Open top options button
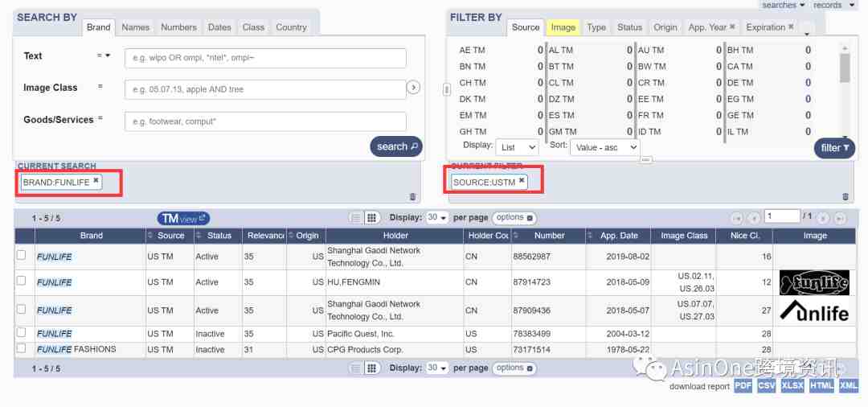This screenshot has width=868, height=407. pyautogui.click(x=514, y=218)
